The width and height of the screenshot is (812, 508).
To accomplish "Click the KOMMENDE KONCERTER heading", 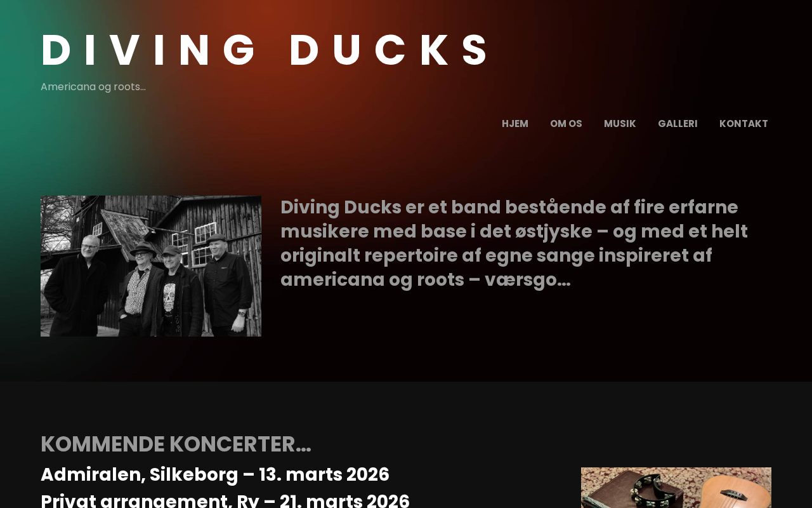I will [176, 444].
